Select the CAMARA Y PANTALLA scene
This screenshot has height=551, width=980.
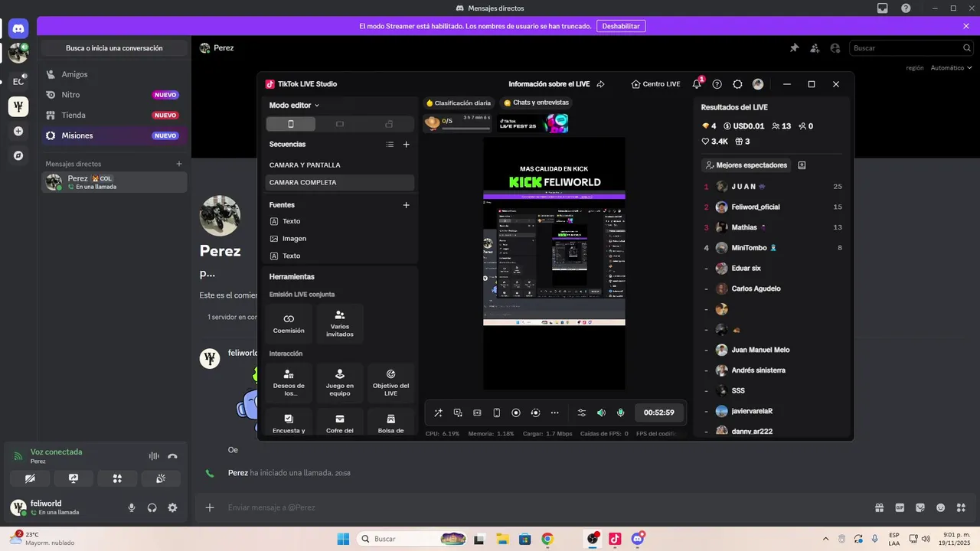pyautogui.click(x=340, y=165)
